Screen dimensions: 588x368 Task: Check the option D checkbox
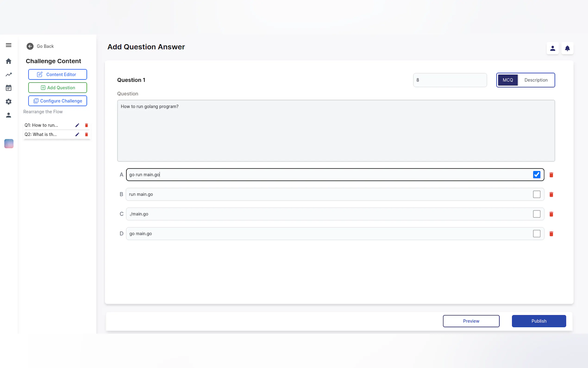pos(536,234)
